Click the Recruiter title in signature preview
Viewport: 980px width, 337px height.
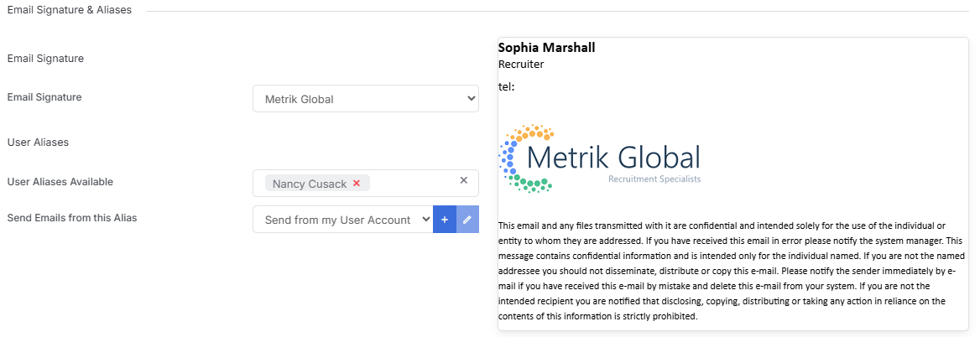pos(521,64)
